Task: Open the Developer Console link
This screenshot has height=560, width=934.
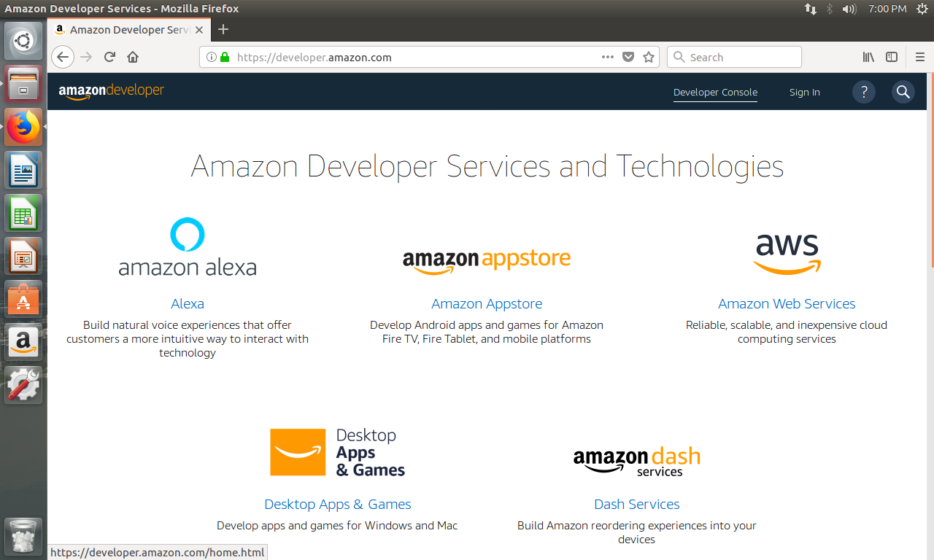Action: pyautogui.click(x=715, y=93)
